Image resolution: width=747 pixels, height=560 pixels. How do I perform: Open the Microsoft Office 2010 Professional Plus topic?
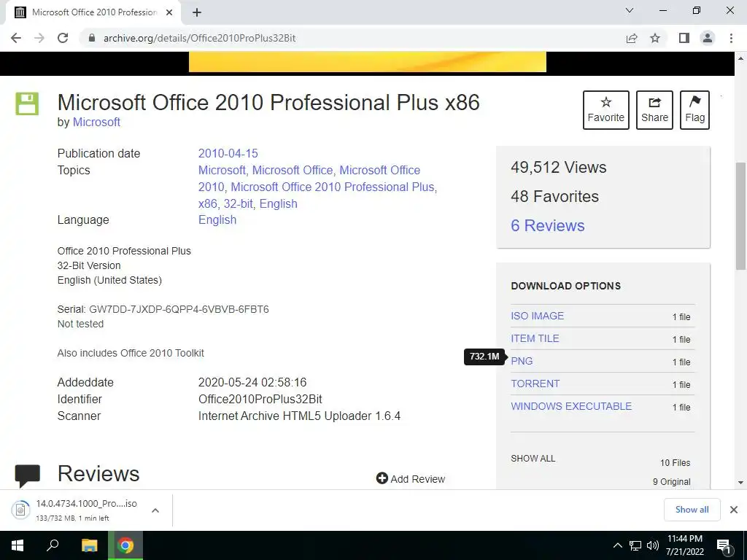[x=333, y=187]
